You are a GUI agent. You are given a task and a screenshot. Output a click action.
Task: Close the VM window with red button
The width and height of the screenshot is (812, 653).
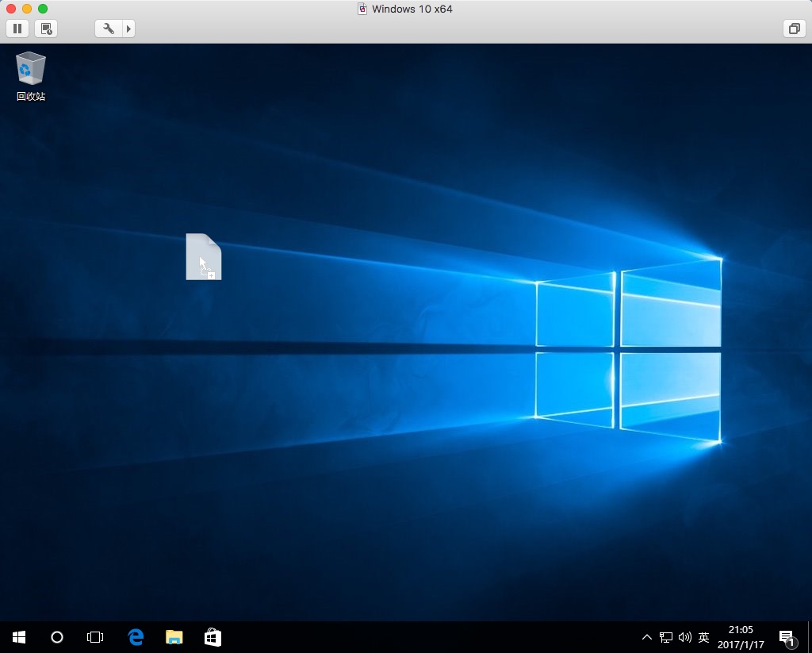pyautogui.click(x=11, y=9)
